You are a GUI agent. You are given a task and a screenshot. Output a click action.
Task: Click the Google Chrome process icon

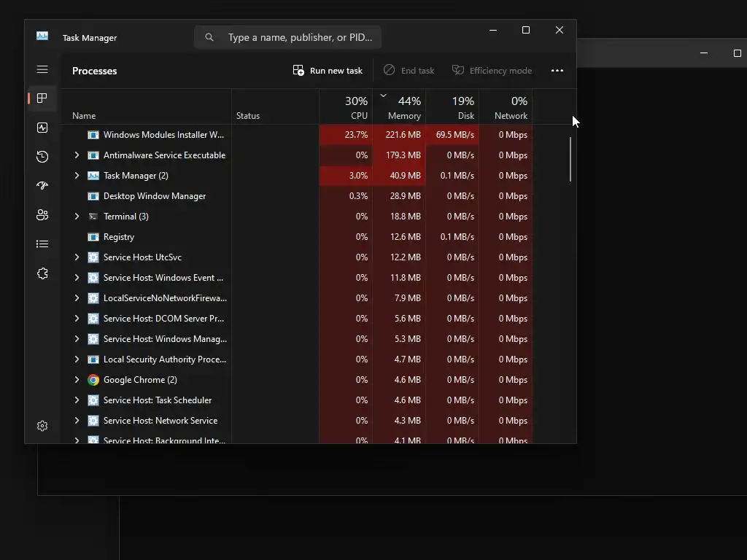coord(93,379)
